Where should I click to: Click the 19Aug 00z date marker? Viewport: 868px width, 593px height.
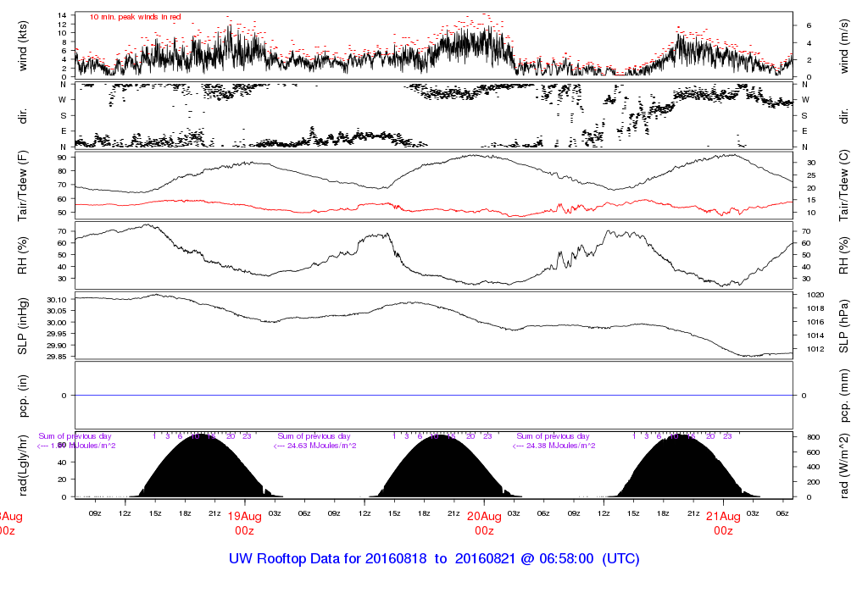point(244,522)
